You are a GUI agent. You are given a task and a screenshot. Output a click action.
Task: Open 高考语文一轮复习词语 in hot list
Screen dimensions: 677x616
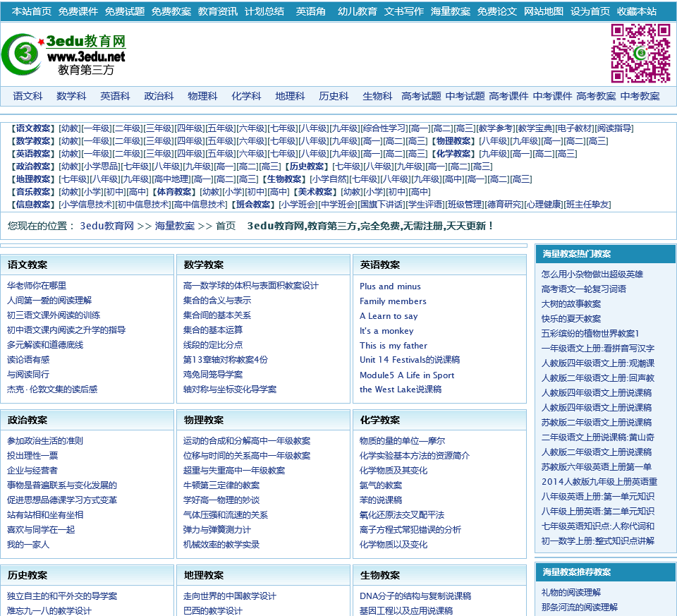point(584,289)
